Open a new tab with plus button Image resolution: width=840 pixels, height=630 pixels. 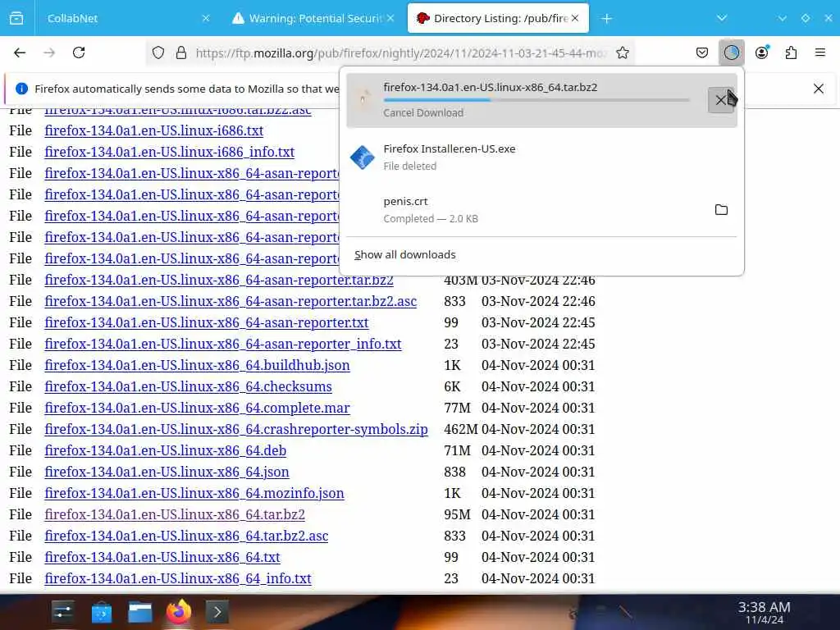(x=606, y=19)
